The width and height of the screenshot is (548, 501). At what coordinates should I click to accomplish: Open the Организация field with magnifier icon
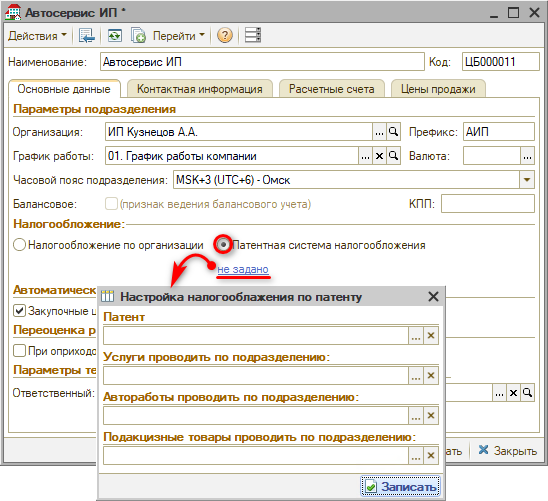(394, 132)
